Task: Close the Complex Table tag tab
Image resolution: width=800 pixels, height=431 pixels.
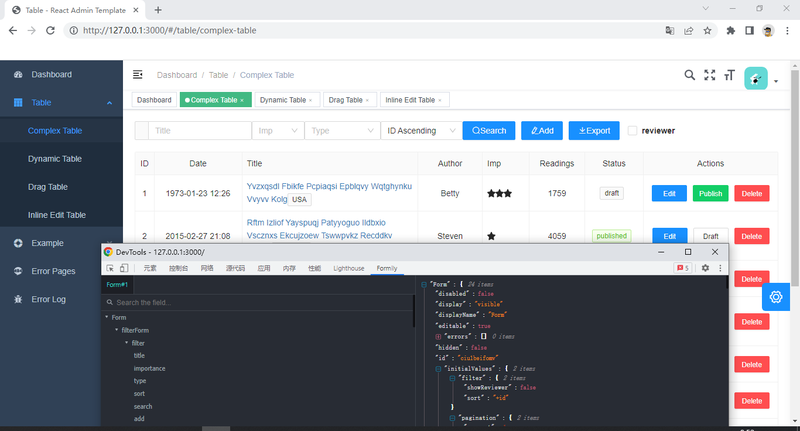Action: click(242, 100)
